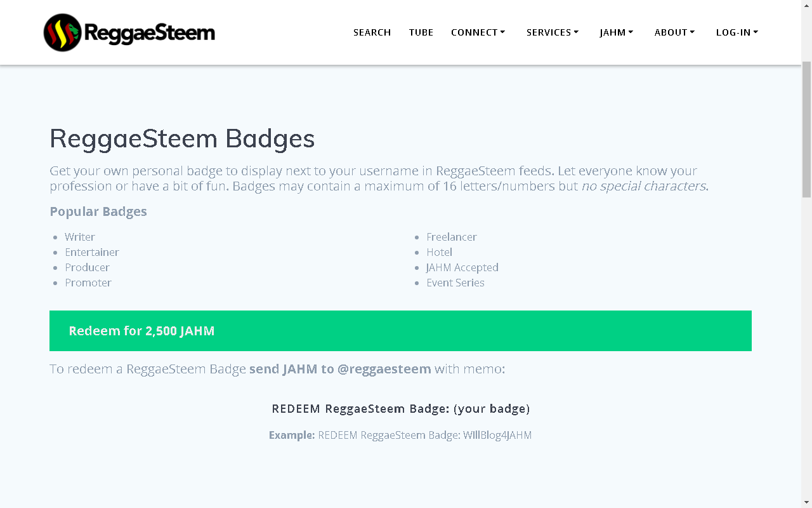
Task: Click the Popular Badges heading
Action: point(98,211)
